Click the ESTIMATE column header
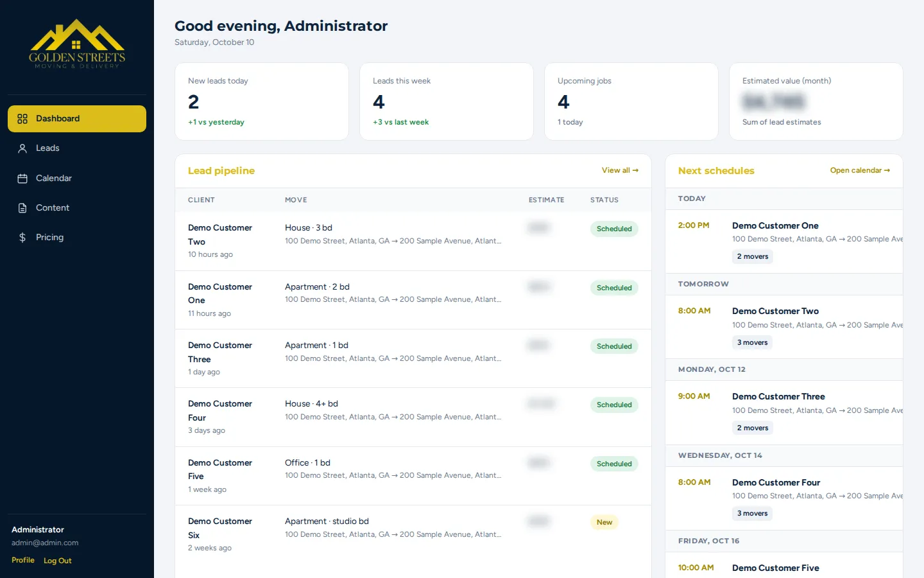Image resolution: width=924 pixels, height=578 pixels. pyautogui.click(x=547, y=200)
